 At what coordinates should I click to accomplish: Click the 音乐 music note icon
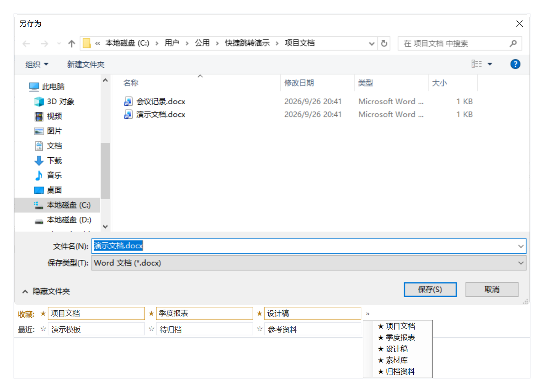click(x=39, y=175)
